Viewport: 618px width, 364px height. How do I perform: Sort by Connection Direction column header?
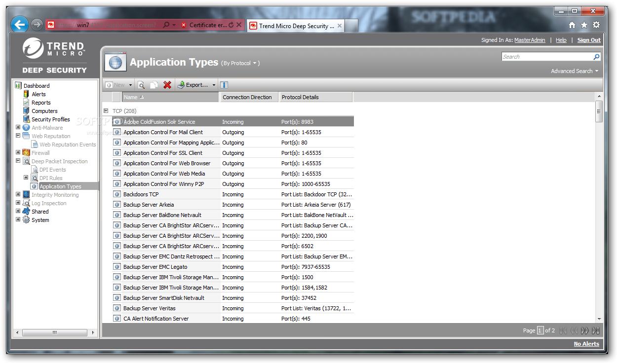(x=249, y=97)
